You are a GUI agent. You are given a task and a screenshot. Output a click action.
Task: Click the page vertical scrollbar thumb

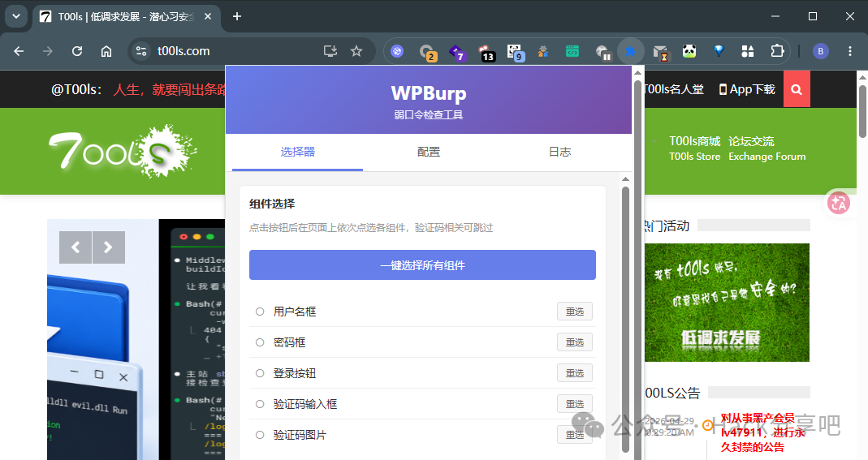pyautogui.click(x=862, y=110)
